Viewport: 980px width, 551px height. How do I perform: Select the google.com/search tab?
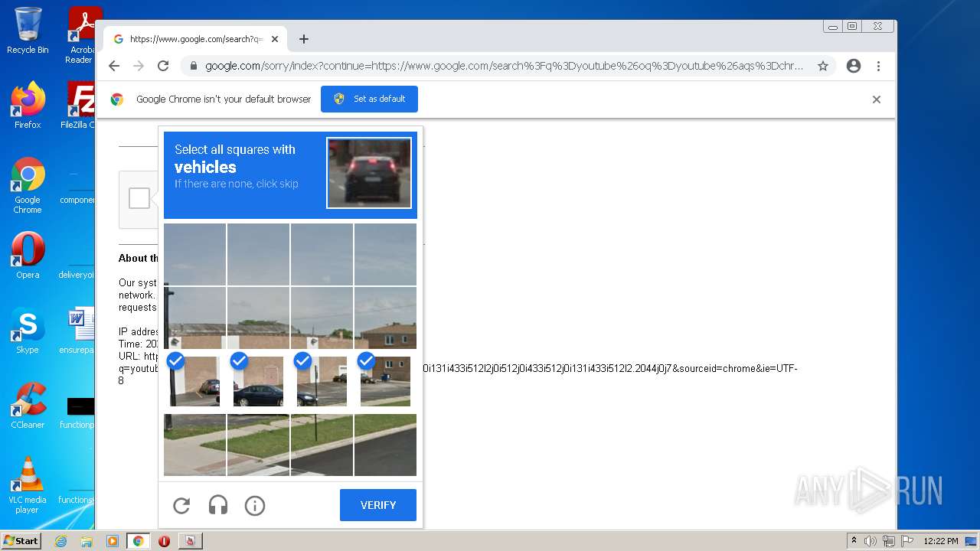195,39
